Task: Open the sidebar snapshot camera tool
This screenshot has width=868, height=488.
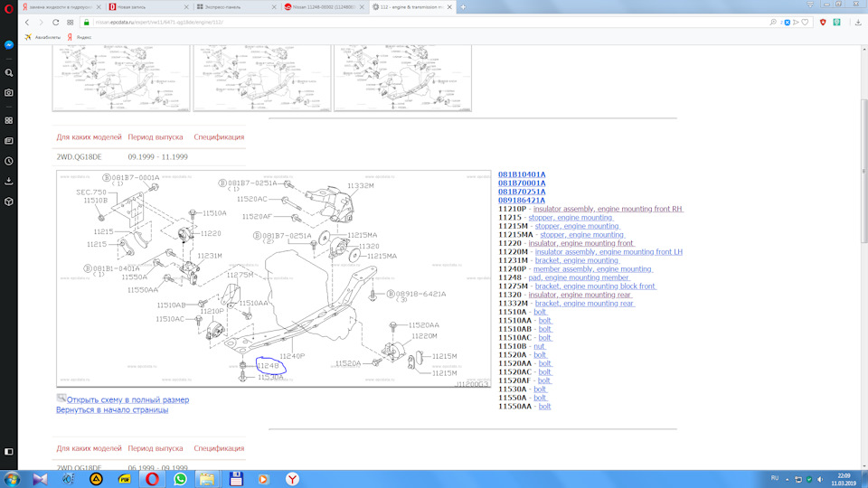Action: pyautogui.click(x=8, y=92)
